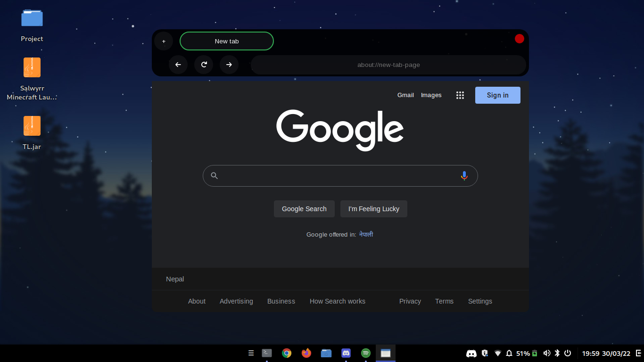Open the About footer link

(197, 301)
